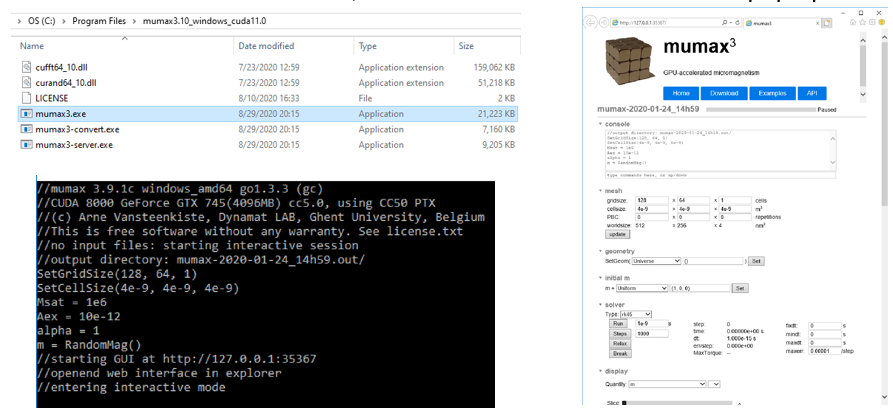This screenshot has height=415, width=893.
Task: Click the mumax3.exe file icon
Action: (x=27, y=114)
